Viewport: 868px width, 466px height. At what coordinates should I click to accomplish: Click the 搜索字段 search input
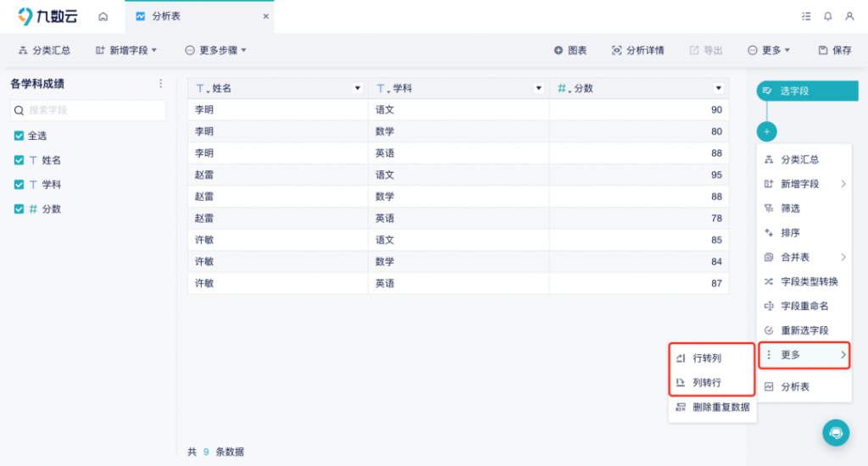pyautogui.click(x=88, y=110)
